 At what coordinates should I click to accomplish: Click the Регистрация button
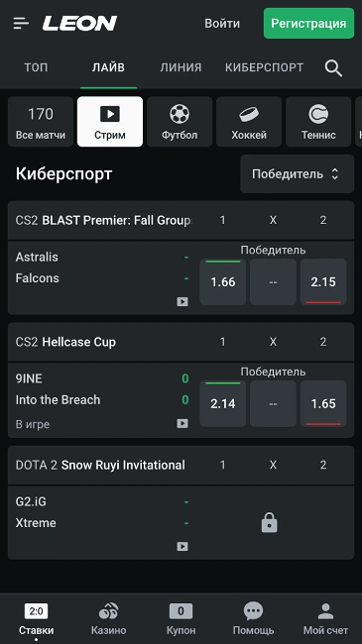click(x=308, y=24)
